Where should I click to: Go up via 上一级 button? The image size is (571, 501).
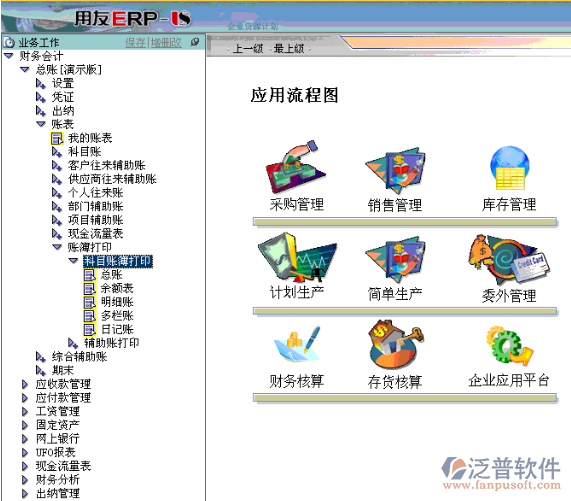coord(248,48)
